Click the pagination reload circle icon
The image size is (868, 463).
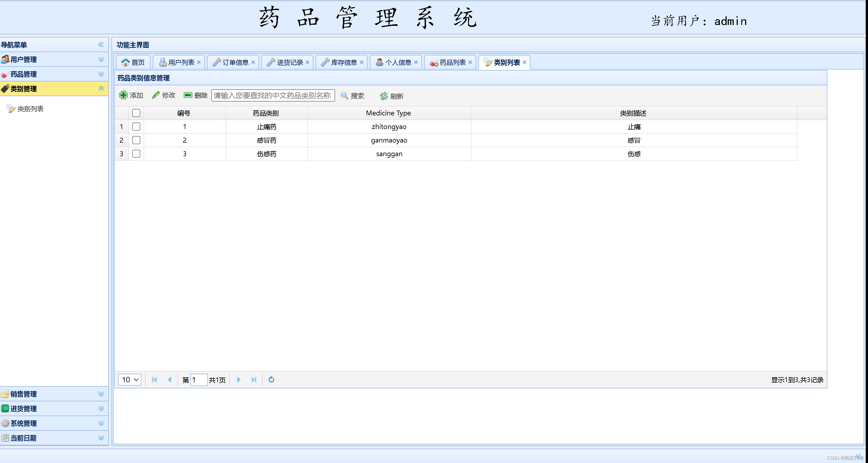271,380
